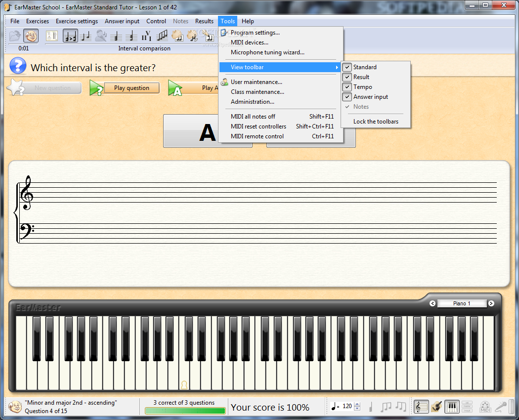Choose Program settings... from Tools menu
This screenshot has width=519, height=420.
pyautogui.click(x=281, y=33)
